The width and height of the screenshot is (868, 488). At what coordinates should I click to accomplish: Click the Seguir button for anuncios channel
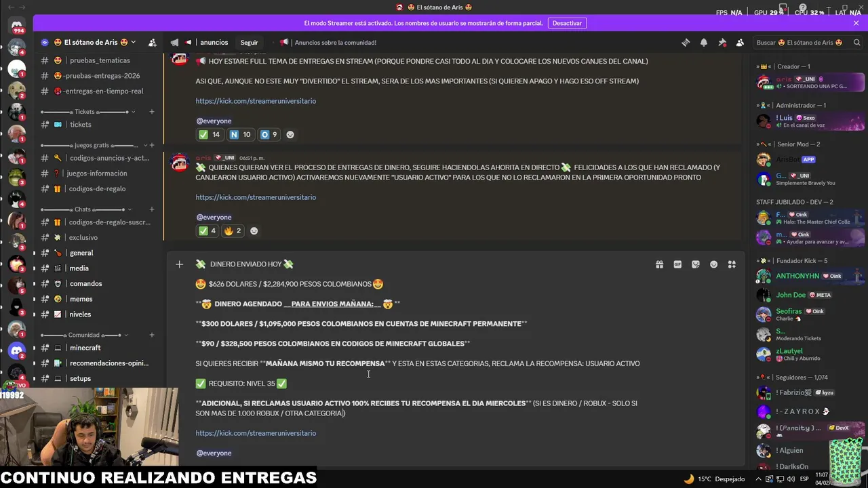pyautogui.click(x=249, y=42)
